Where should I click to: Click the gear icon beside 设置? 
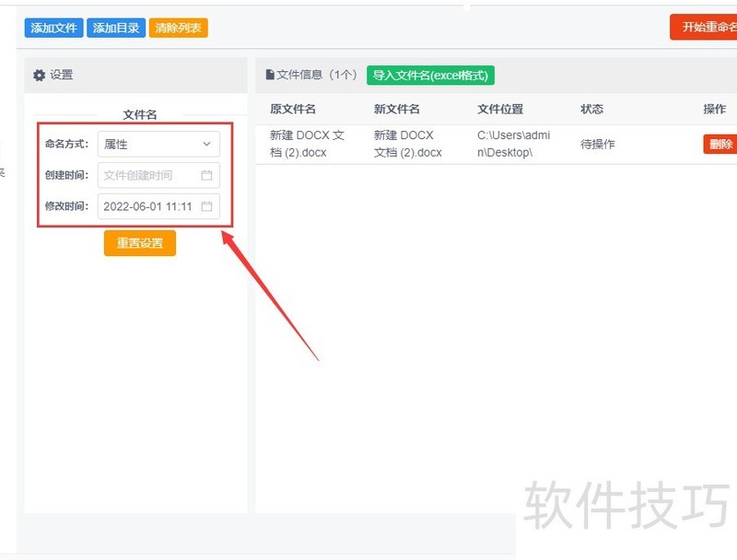(x=39, y=76)
